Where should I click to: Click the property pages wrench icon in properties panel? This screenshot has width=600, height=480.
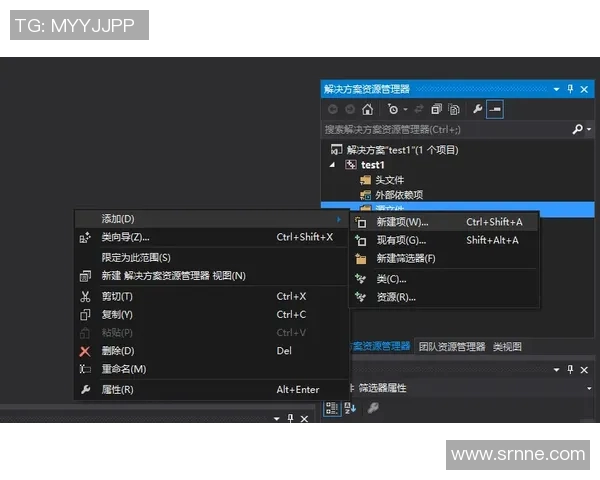[x=372, y=407]
